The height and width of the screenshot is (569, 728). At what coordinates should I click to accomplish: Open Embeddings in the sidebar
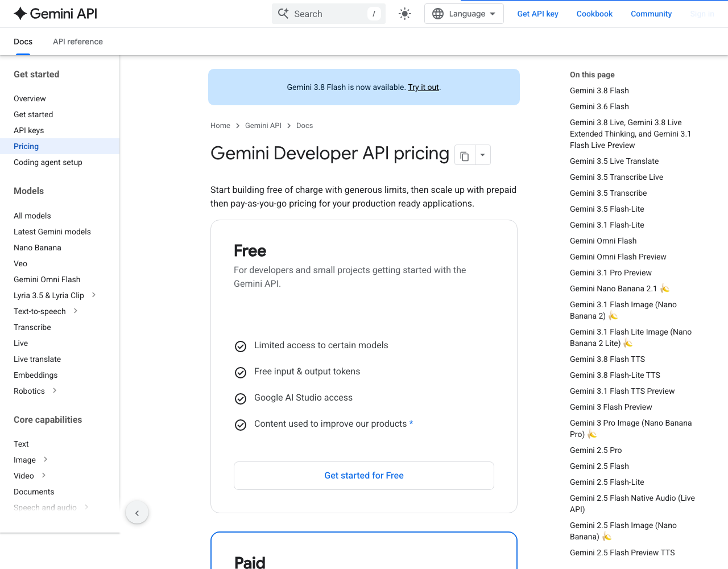click(x=36, y=375)
